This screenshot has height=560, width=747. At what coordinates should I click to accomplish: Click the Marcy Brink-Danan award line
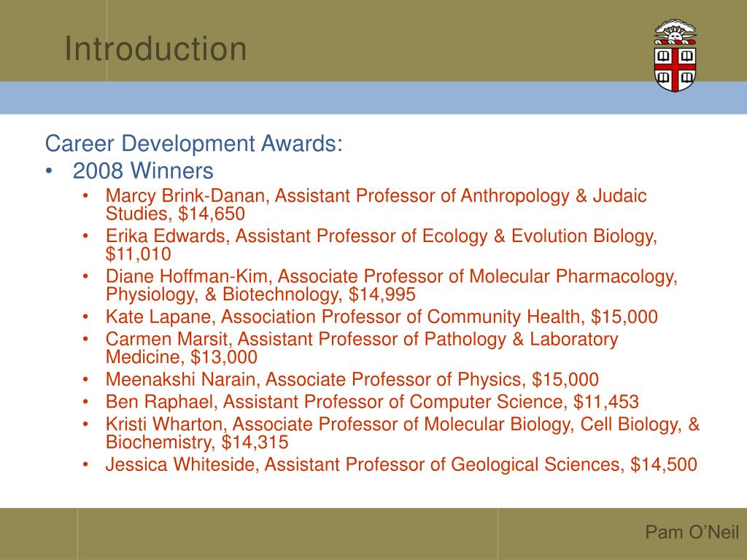[x=376, y=204]
